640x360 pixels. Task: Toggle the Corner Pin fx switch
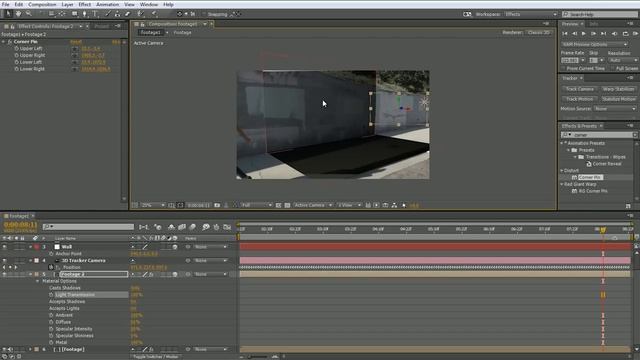click(9, 42)
